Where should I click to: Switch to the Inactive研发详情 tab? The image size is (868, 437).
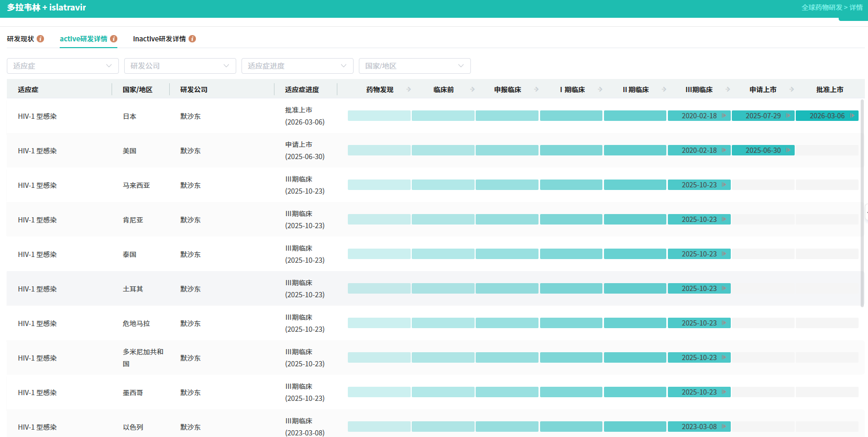pyautogui.click(x=159, y=39)
